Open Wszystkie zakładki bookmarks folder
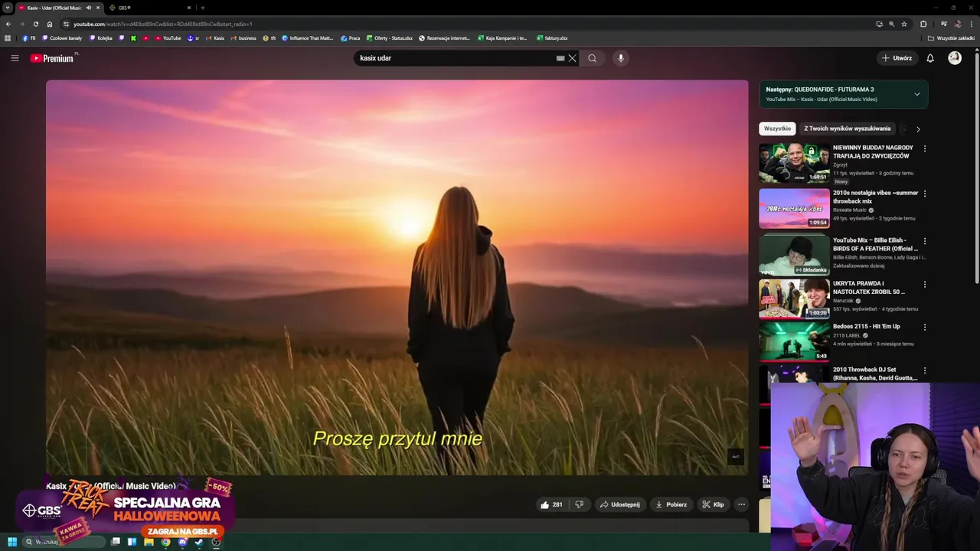The image size is (980, 551). coord(951,38)
